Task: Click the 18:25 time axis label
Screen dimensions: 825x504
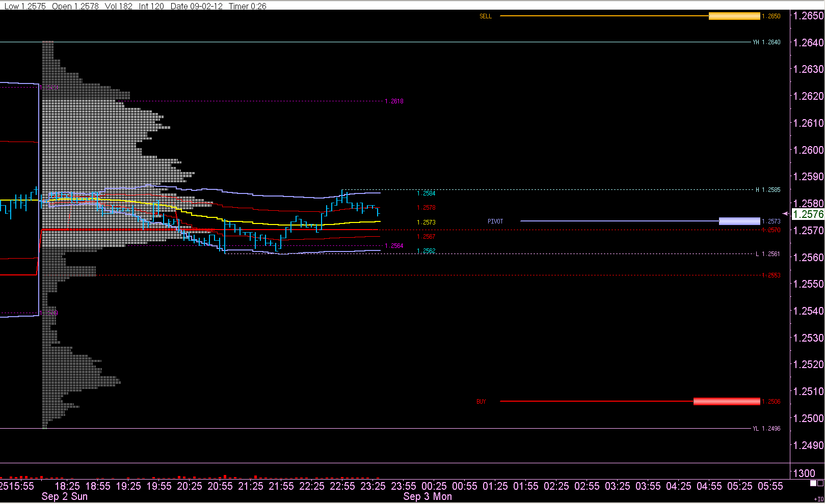Action: (x=67, y=486)
